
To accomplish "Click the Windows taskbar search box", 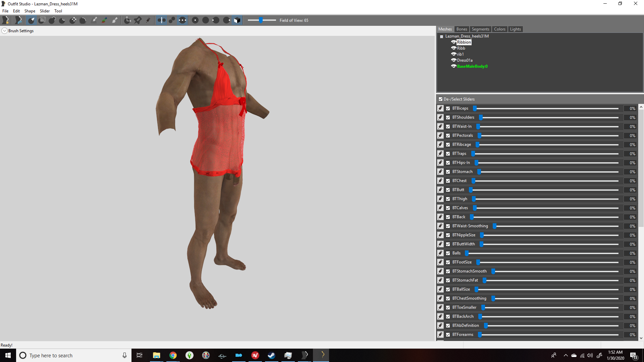I will [74, 355].
